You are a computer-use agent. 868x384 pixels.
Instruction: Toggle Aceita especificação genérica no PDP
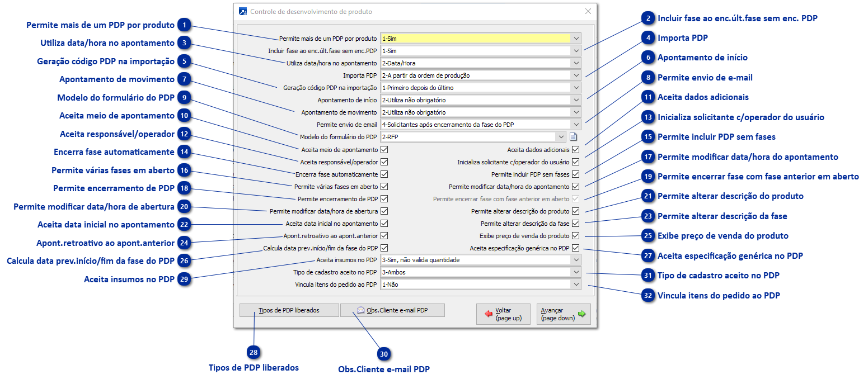(x=575, y=248)
